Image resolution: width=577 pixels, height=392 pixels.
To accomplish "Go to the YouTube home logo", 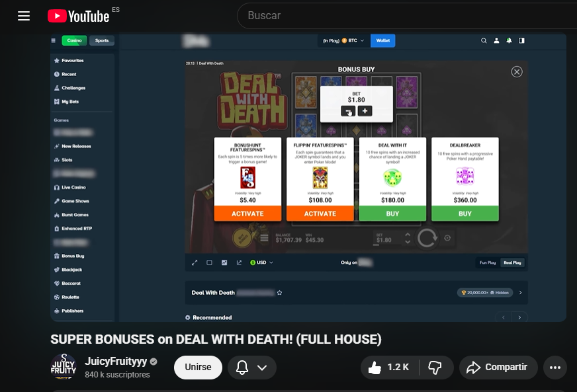I will pyautogui.click(x=78, y=16).
